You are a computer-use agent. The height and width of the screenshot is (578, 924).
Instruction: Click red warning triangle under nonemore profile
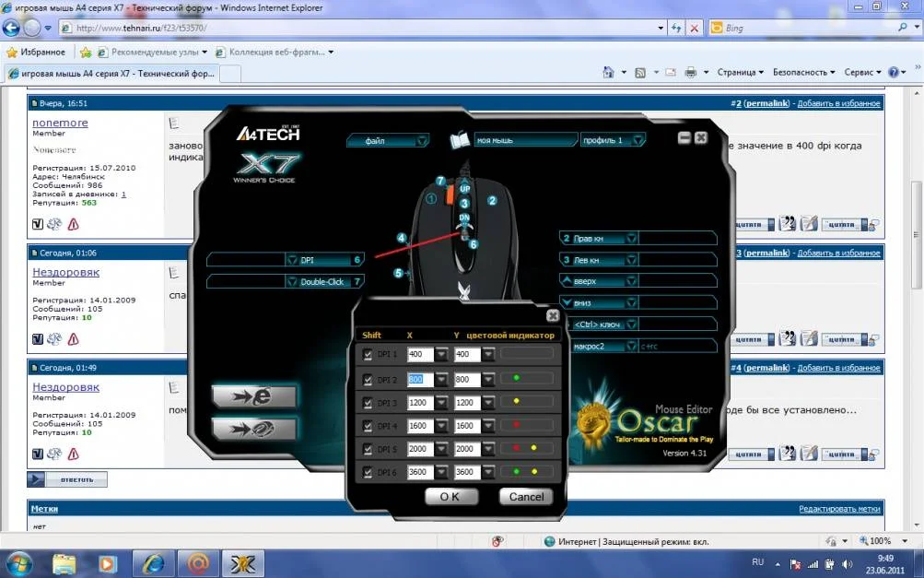click(73, 224)
